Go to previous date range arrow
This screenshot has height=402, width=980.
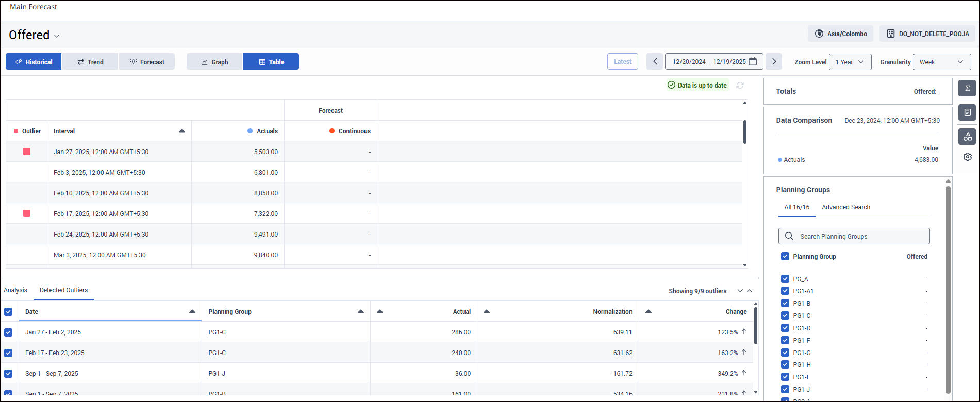click(655, 62)
